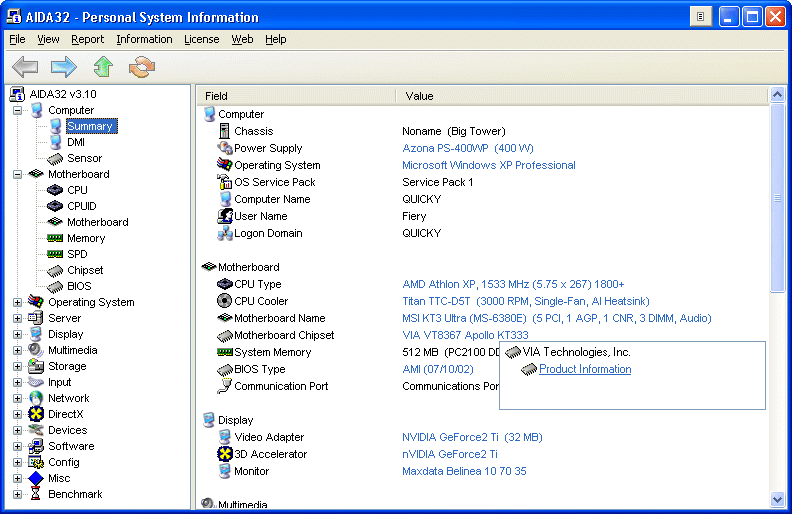This screenshot has width=792, height=514.
Task: Click the Multimedia speaker icon in tree
Action: (x=36, y=350)
